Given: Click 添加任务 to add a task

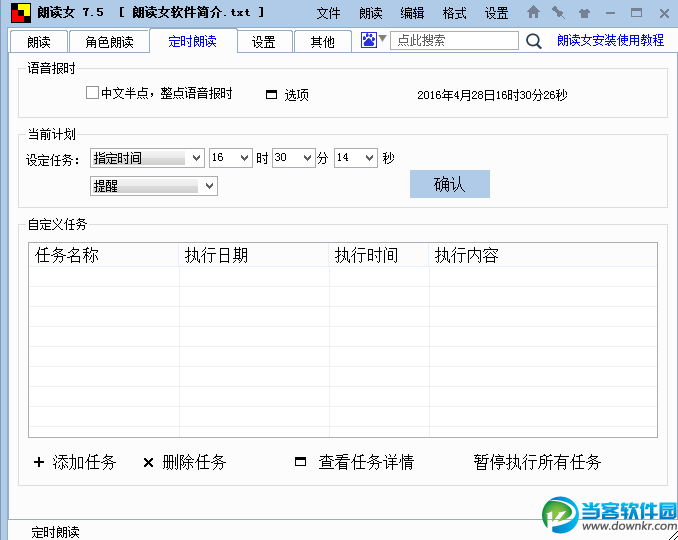Looking at the screenshot, I should [x=84, y=462].
